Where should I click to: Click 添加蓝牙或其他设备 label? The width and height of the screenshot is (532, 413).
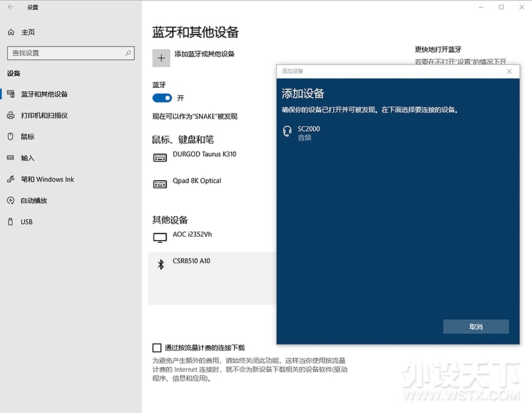(204, 54)
